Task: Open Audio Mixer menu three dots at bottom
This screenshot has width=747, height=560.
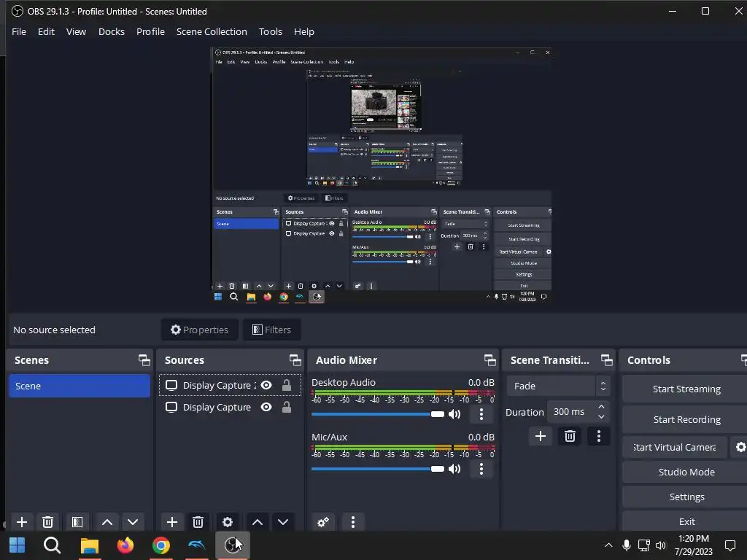Action: (352, 522)
